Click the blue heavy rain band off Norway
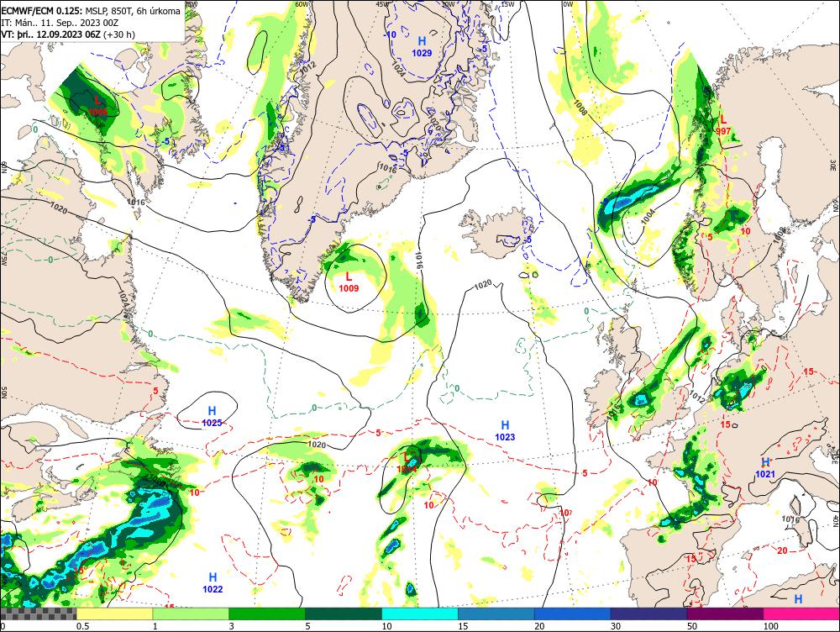This screenshot has height=632, width=840. [x=627, y=201]
